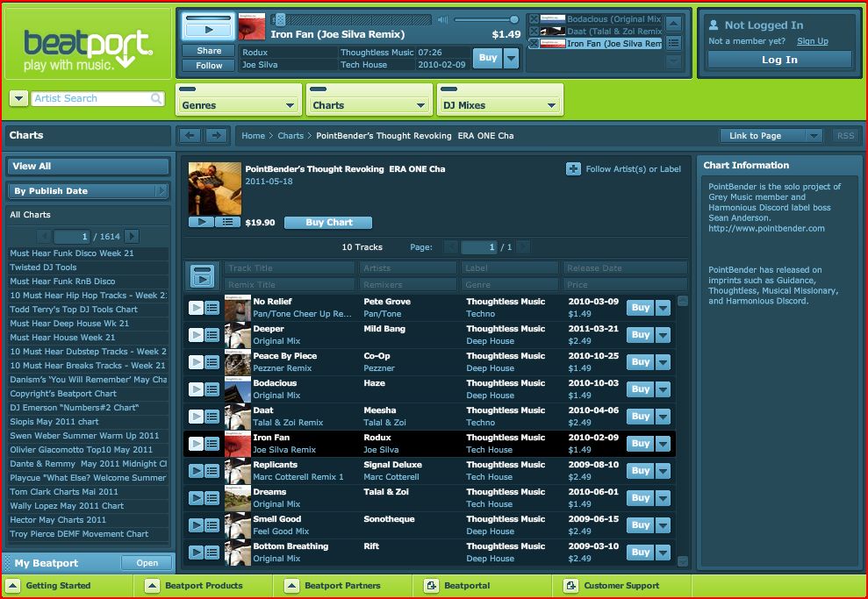Sort by Track Title column header
868x599 pixels.
coord(289,268)
